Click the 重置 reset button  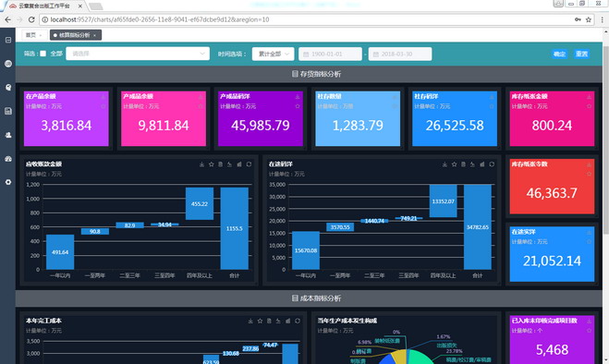coord(581,54)
